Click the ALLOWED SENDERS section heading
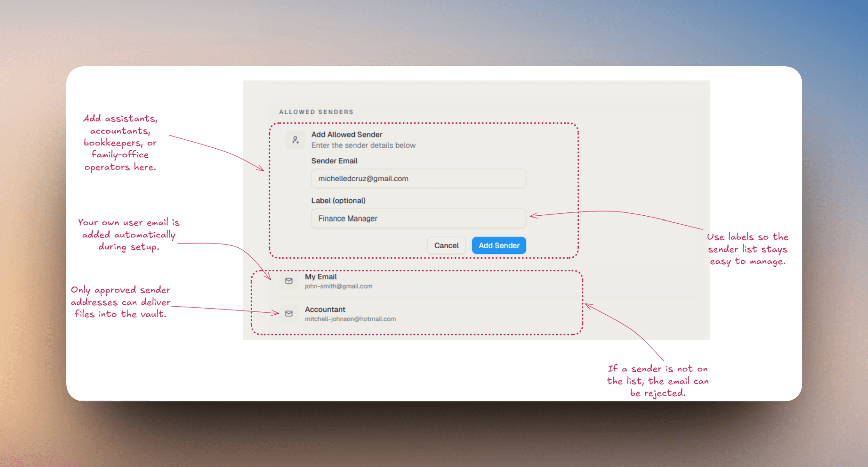The image size is (868, 467). coord(316,112)
